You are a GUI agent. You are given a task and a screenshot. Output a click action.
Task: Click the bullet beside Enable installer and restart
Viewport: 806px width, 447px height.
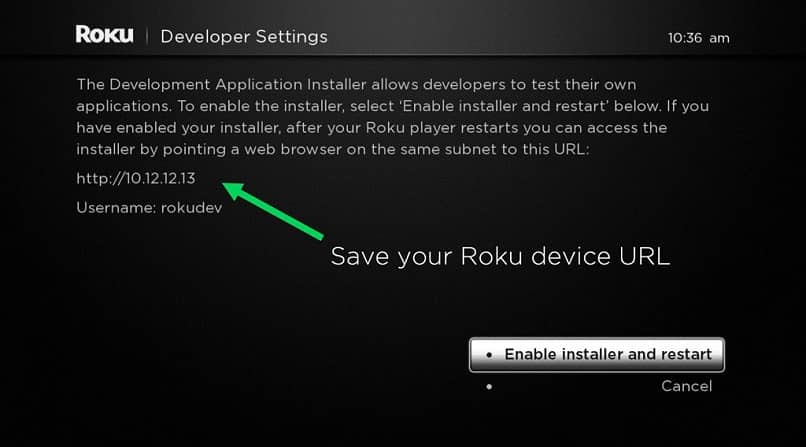pos(487,354)
